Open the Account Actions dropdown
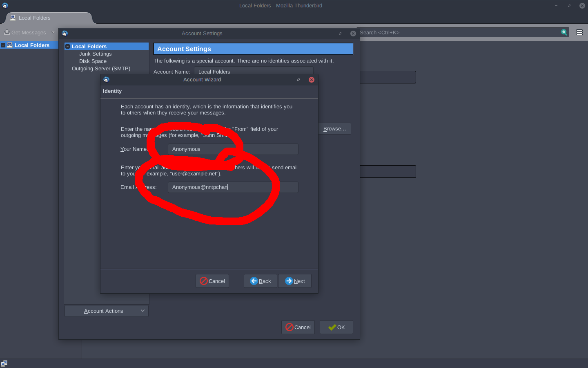 [106, 311]
